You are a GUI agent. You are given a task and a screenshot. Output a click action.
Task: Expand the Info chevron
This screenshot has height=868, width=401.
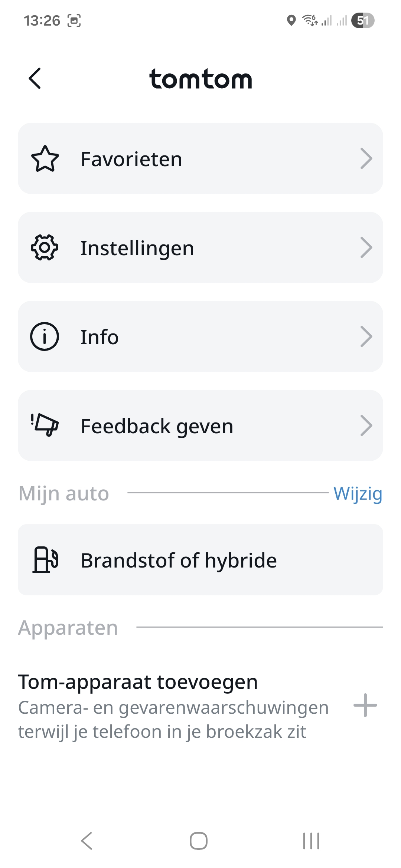click(x=366, y=336)
